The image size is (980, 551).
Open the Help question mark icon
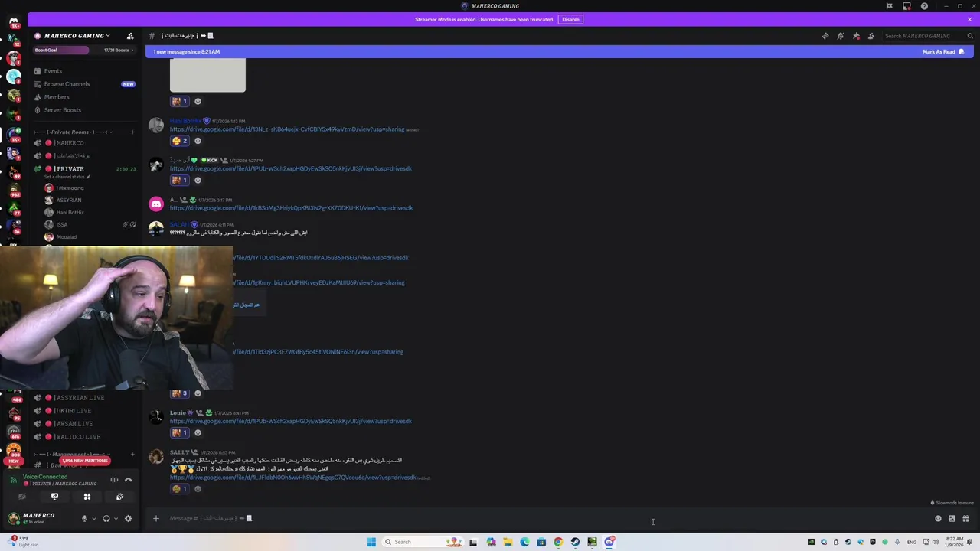pyautogui.click(x=924, y=6)
